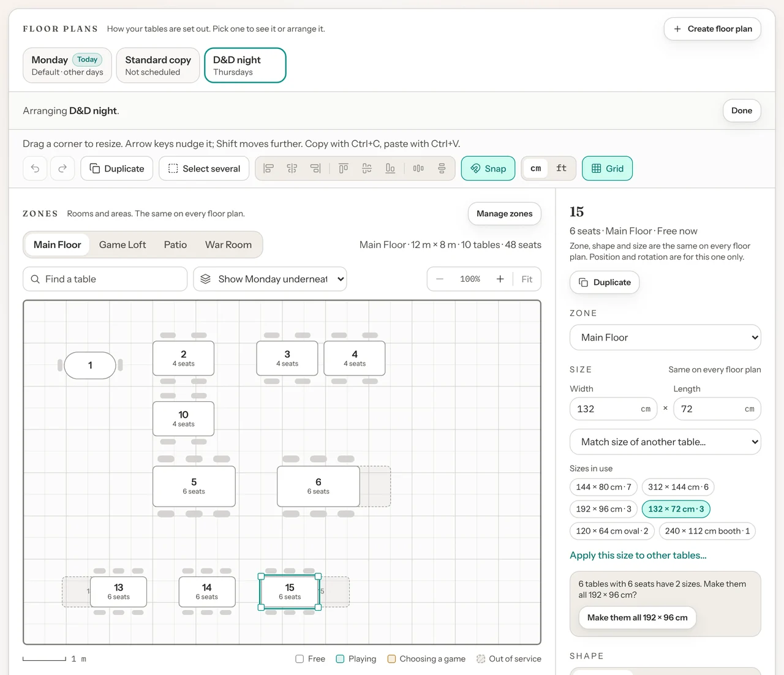This screenshot has width=784, height=675.
Task: Click the Find a table search field
Action: (105, 279)
